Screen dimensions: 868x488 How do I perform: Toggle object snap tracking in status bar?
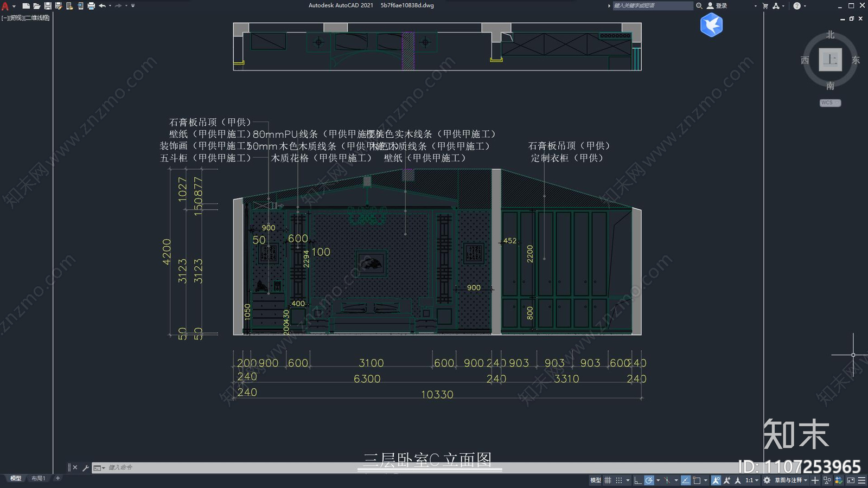tap(686, 480)
